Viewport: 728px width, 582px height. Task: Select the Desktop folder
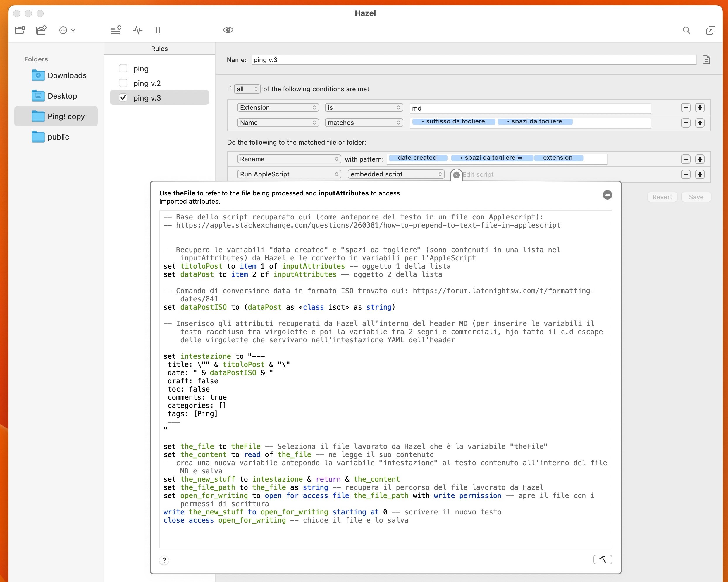tap(56, 96)
